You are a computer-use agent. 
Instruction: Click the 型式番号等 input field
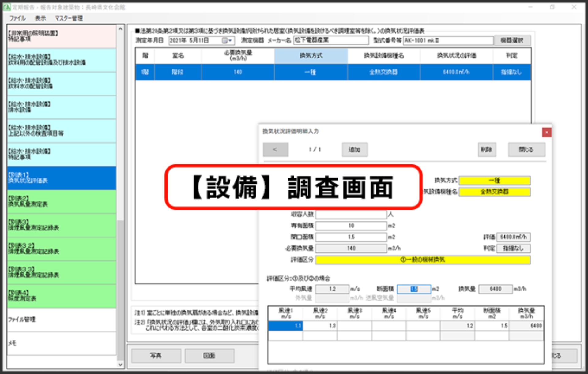(448, 40)
